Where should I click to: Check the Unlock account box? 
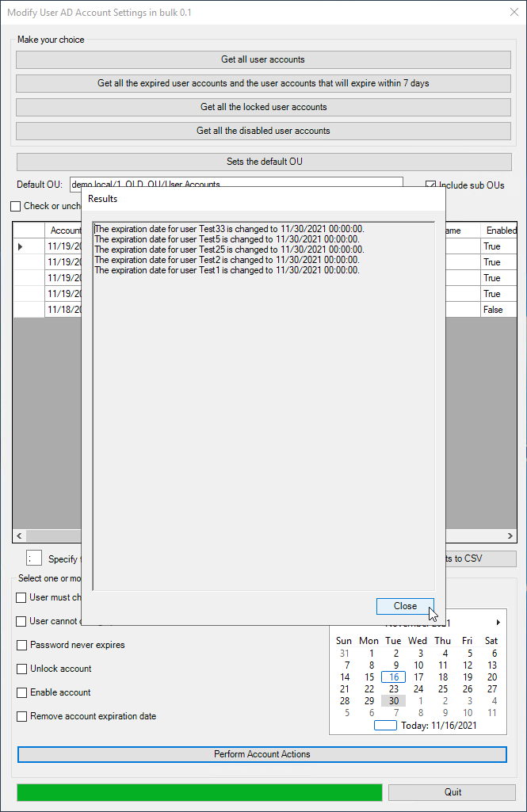22,669
